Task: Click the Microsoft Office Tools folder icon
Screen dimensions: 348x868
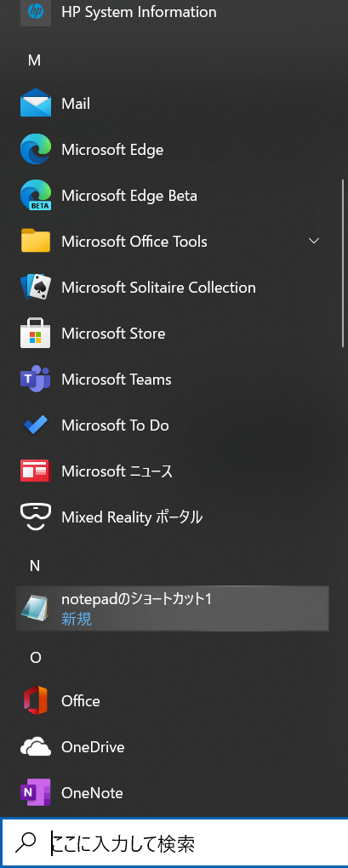Action: (36, 242)
